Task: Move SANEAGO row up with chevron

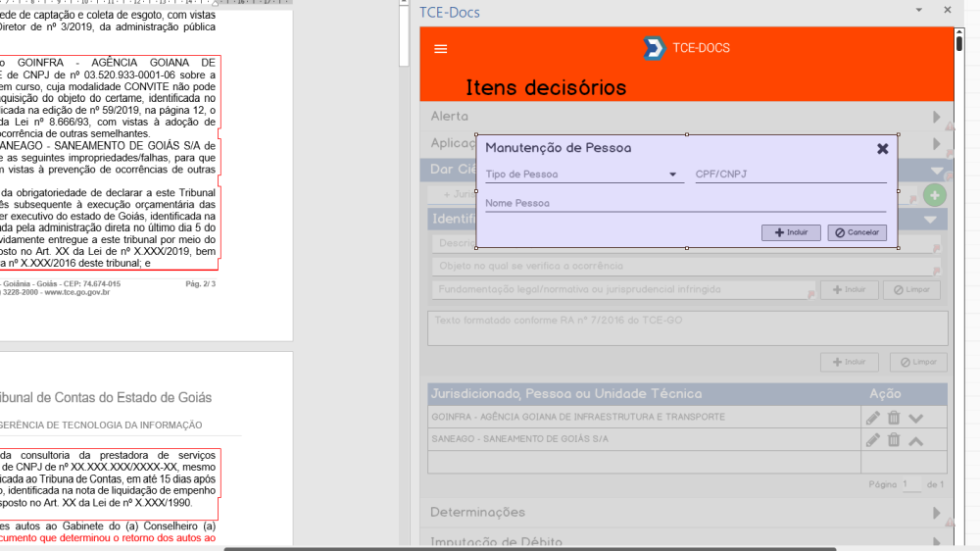Action: 915,440
